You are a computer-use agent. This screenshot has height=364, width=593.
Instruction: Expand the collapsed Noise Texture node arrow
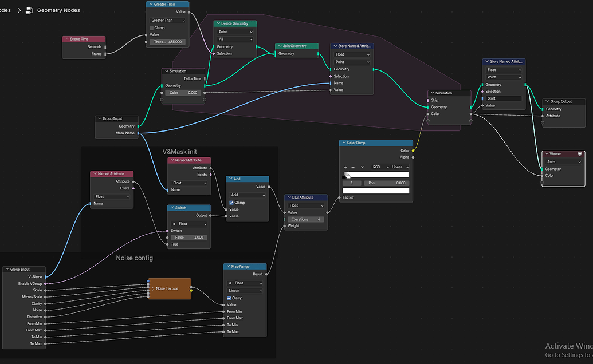[153, 288]
